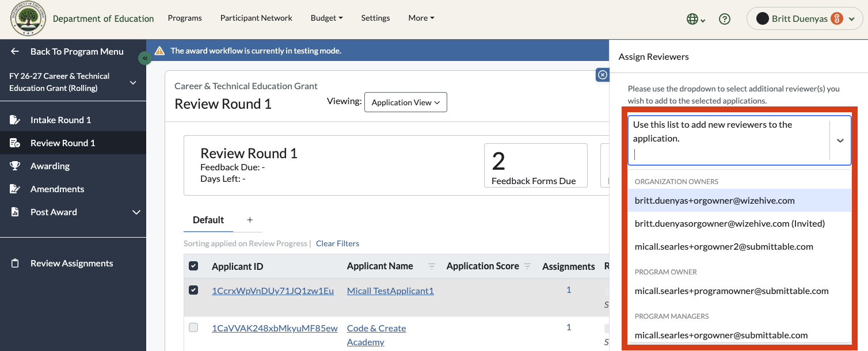Open the globe language selector
Viewport: 868px width, 351px height.
pos(696,19)
